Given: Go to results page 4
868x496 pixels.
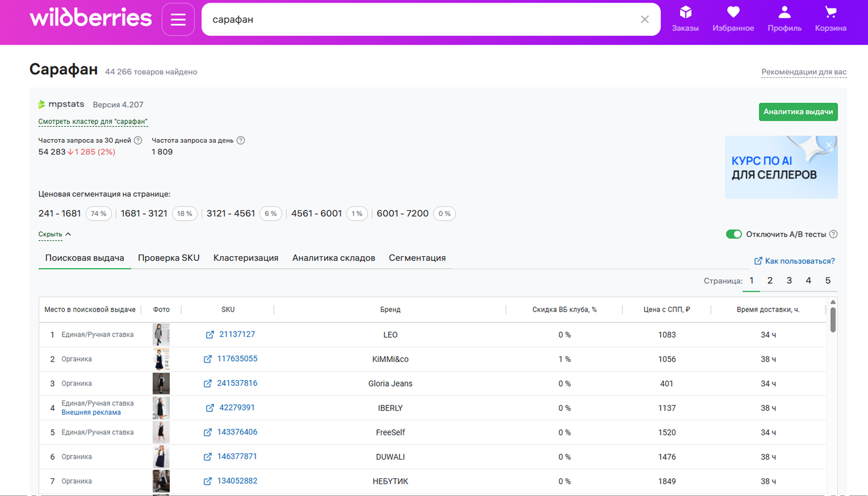Looking at the screenshot, I should click(808, 280).
